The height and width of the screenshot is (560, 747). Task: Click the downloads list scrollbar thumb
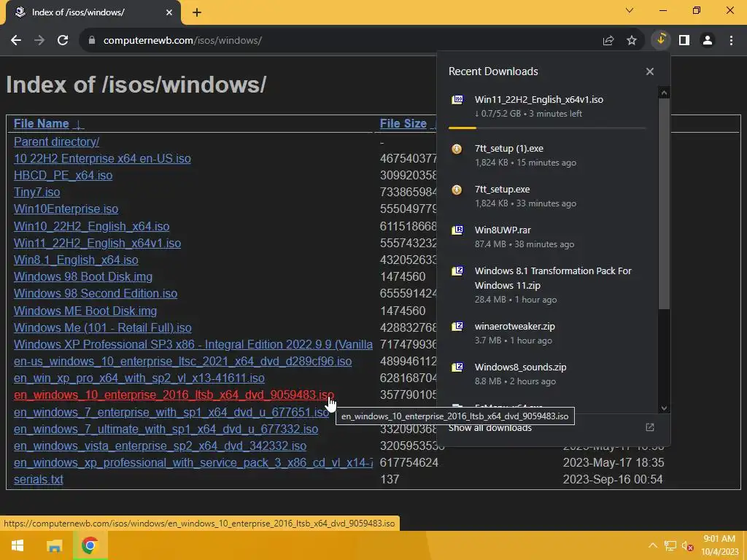click(664, 204)
